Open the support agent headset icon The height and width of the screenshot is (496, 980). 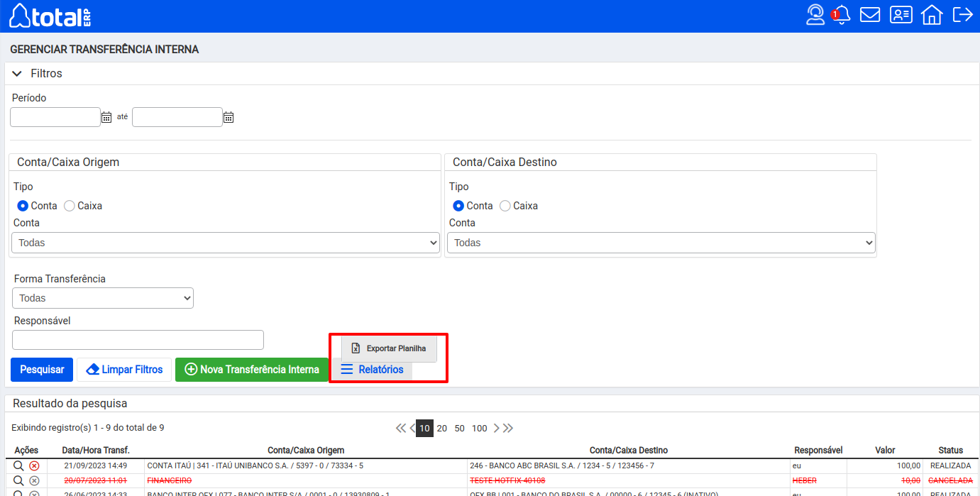815,15
